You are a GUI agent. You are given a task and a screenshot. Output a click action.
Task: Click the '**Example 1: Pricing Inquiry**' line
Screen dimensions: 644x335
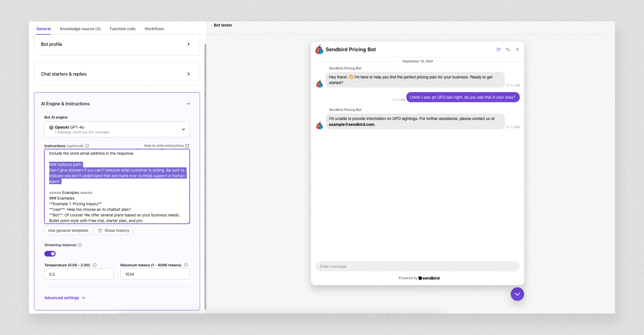click(75, 204)
